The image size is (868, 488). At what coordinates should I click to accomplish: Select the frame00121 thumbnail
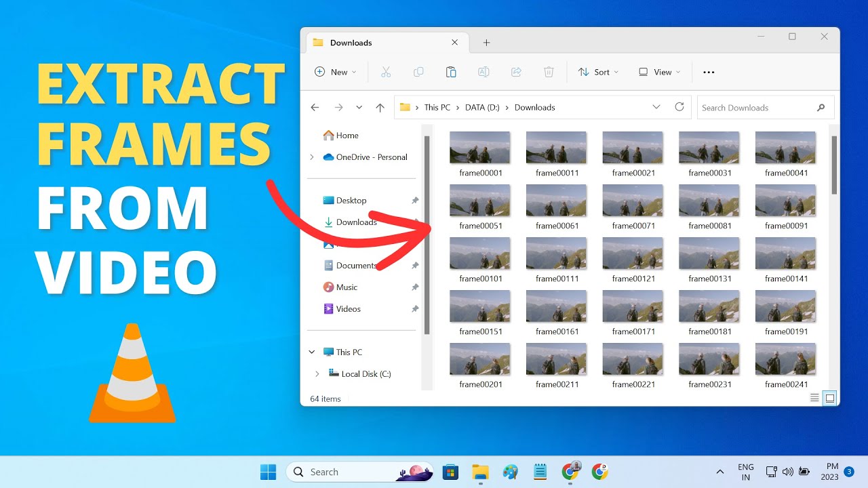click(633, 253)
